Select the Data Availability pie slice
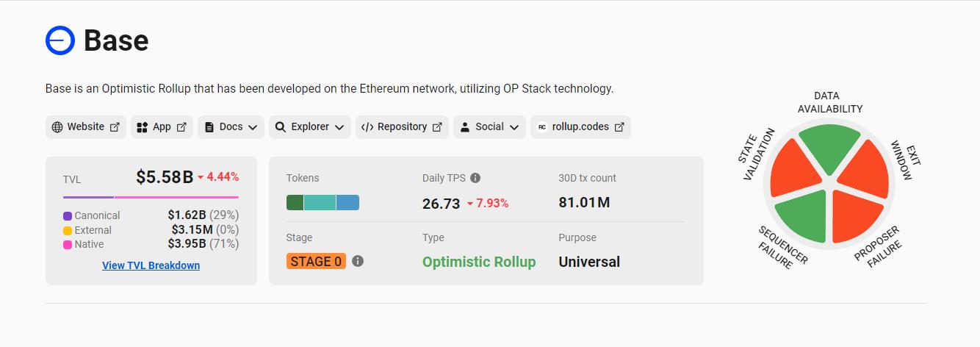 pyautogui.click(x=829, y=145)
